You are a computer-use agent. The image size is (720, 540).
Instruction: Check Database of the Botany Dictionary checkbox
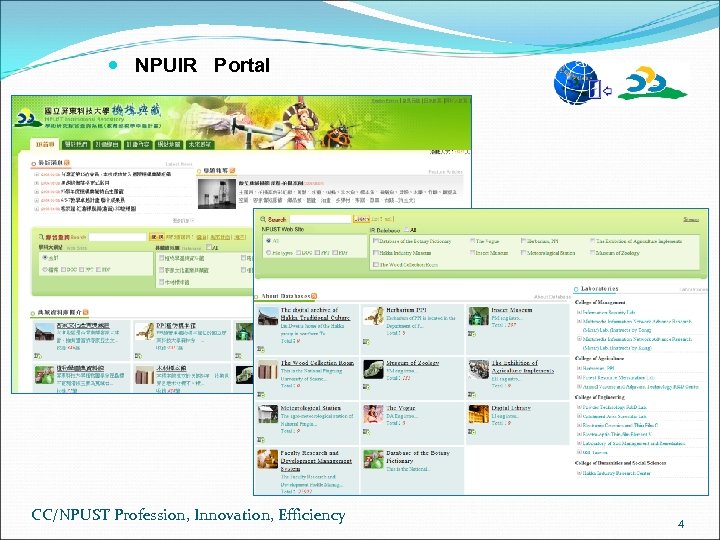click(x=376, y=241)
